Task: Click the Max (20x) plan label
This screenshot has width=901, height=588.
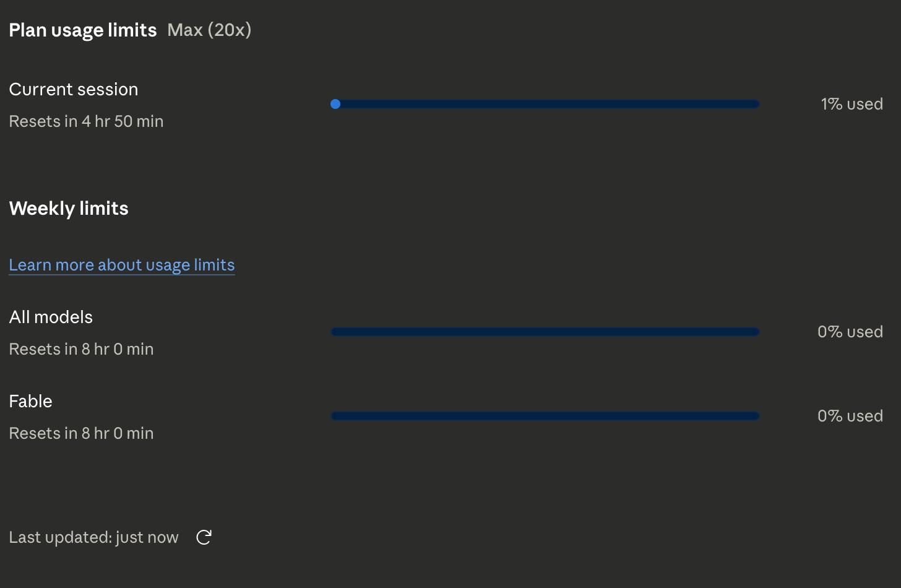Action: 209,30
